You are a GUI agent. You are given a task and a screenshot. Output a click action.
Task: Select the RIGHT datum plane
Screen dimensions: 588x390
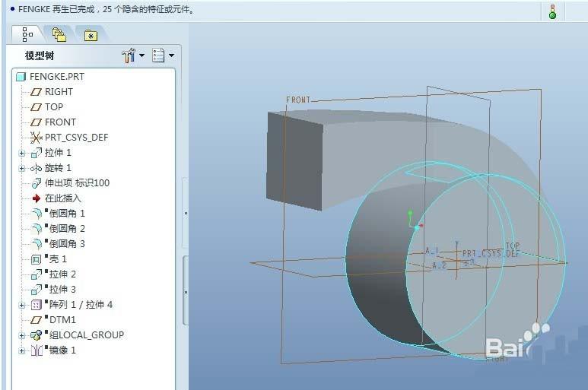coord(59,92)
